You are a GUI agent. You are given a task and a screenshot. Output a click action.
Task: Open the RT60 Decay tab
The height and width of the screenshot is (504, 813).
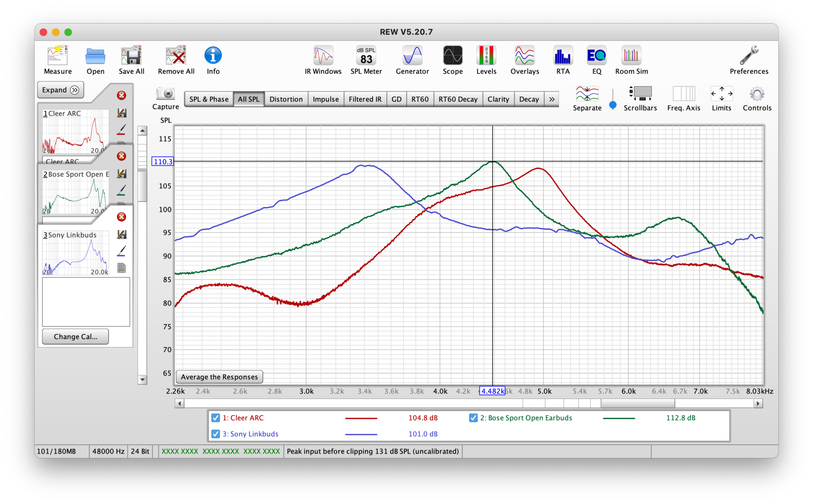click(458, 99)
